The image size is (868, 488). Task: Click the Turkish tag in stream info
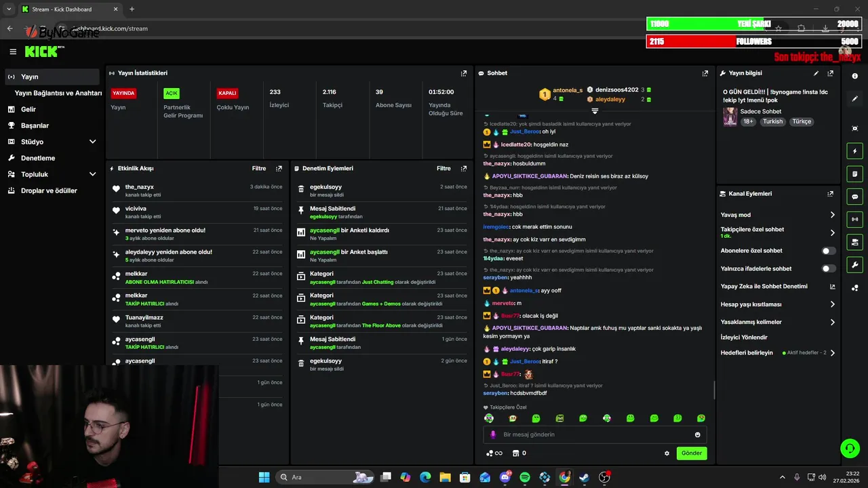tap(772, 121)
